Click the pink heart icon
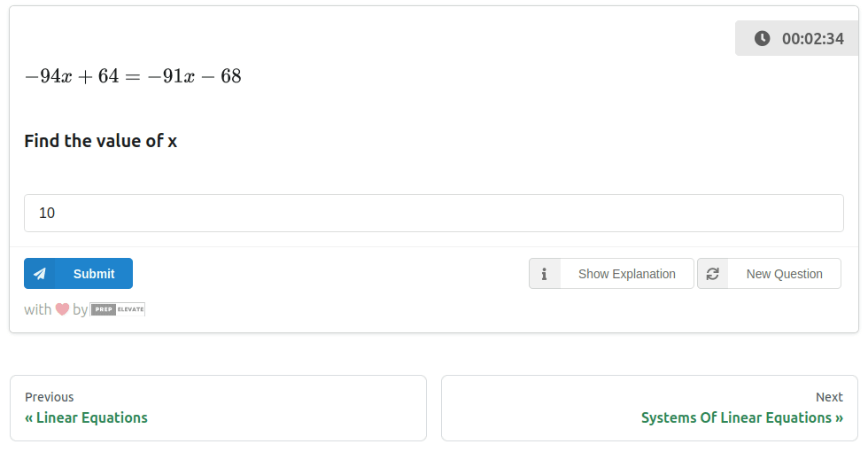This screenshot has width=868, height=452. [62, 309]
